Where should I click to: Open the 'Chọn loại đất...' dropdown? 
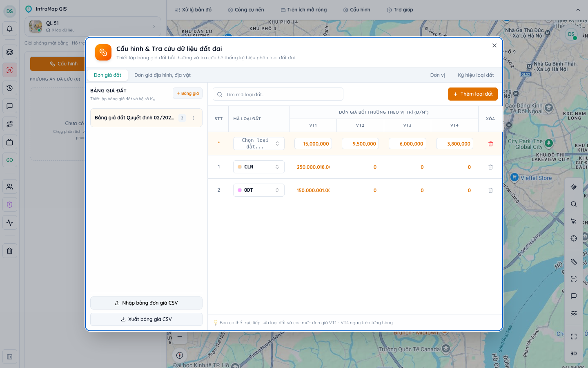259,144
